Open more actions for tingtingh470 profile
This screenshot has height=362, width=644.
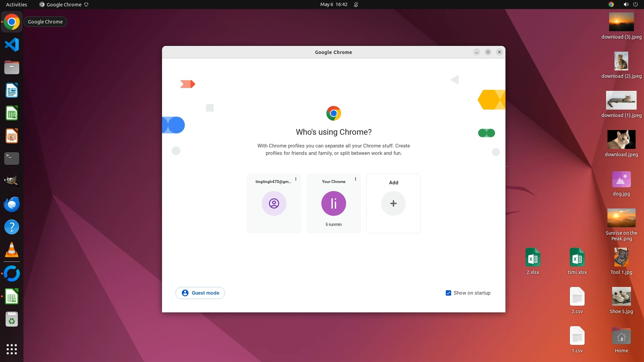(x=296, y=179)
